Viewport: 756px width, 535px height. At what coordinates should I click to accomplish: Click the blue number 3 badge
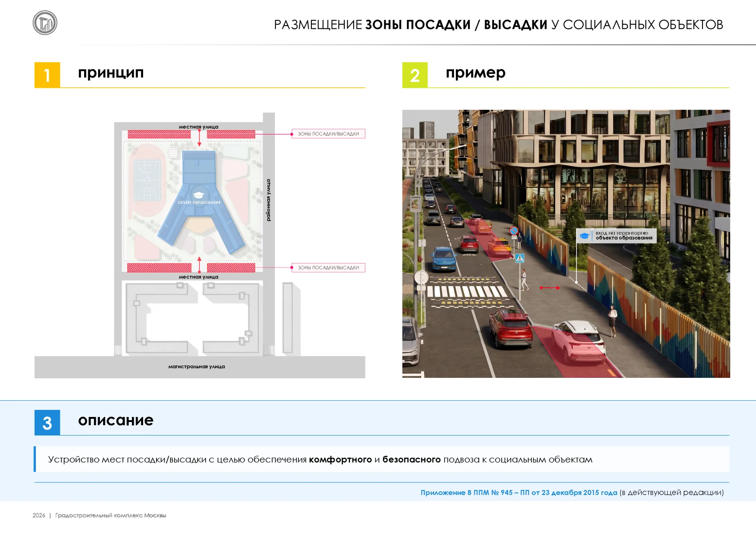[x=47, y=422]
